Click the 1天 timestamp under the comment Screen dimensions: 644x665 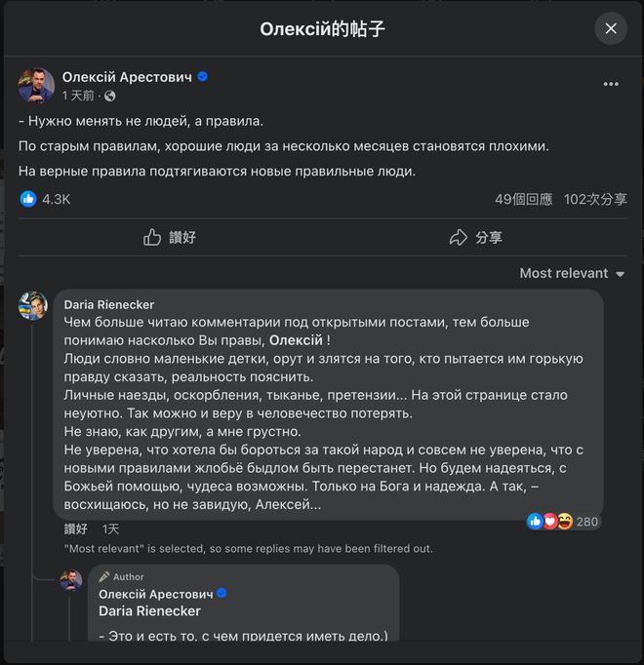(111, 528)
